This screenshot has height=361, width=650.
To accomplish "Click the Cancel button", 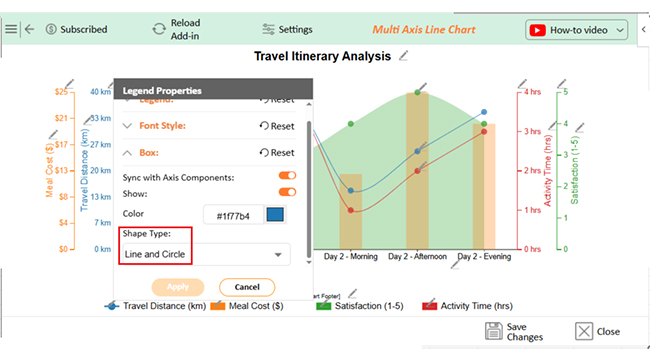I will (x=247, y=287).
